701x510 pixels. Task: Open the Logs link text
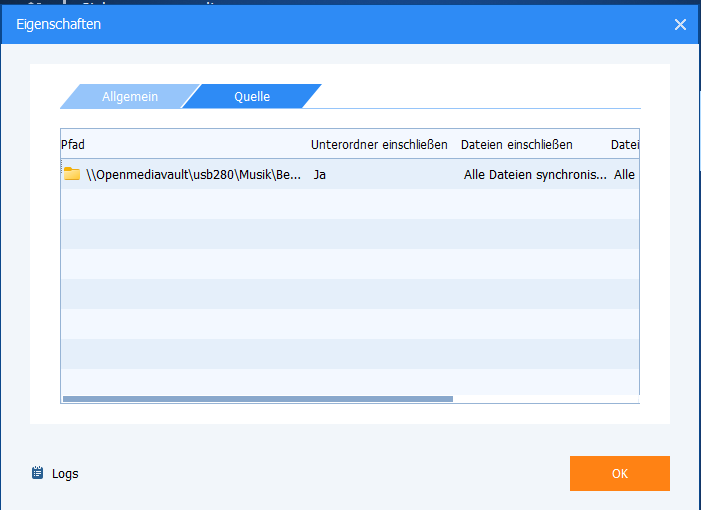(x=65, y=474)
